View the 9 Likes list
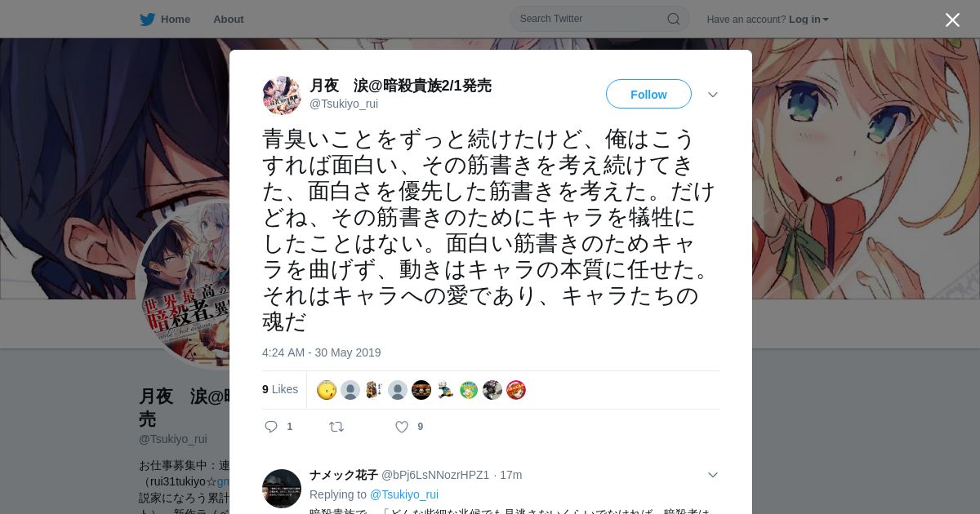Screen dimensions: 980x514 click(280, 389)
